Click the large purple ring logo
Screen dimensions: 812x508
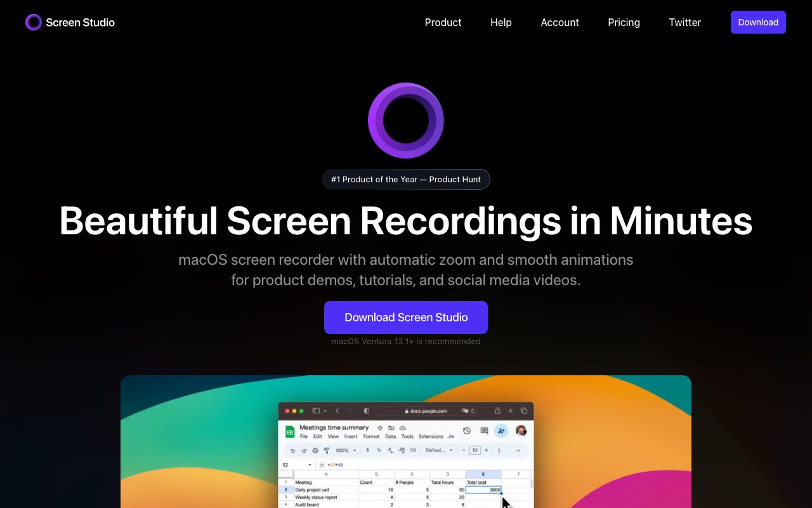[406, 121]
